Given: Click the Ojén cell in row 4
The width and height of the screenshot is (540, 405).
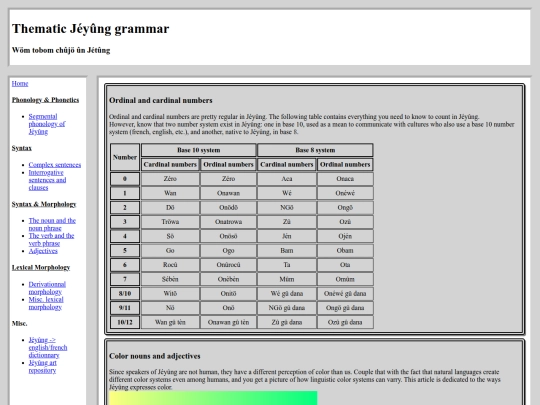Looking at the screenshot, I should [x=345, y=236].
